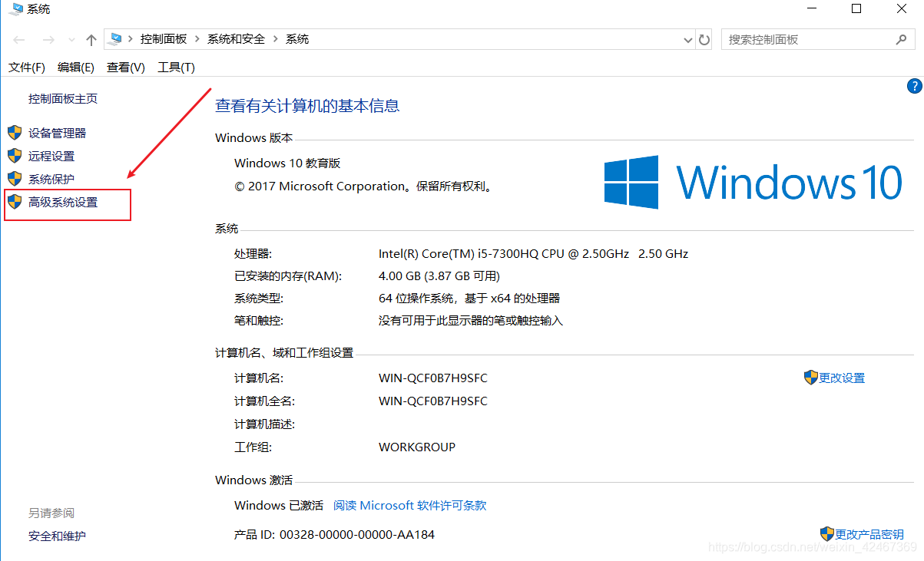Expand the address bar history dropdown

688,40
